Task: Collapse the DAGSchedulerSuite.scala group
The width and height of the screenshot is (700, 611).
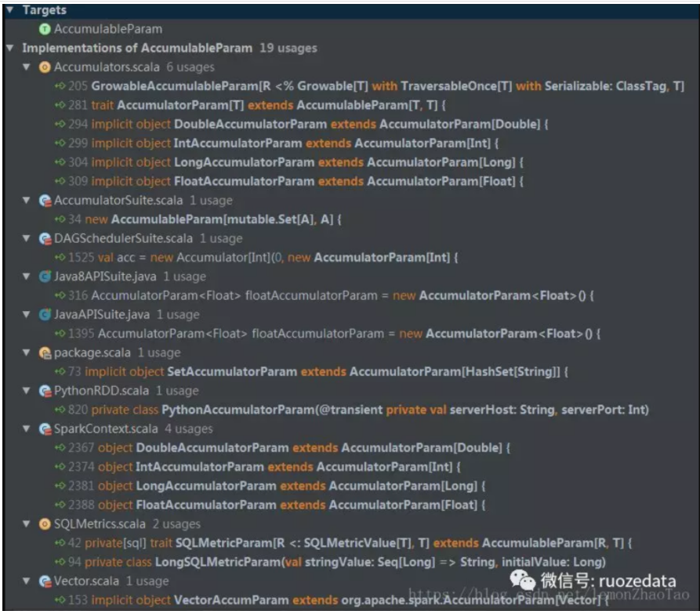Action: click(x=27, y=238)
